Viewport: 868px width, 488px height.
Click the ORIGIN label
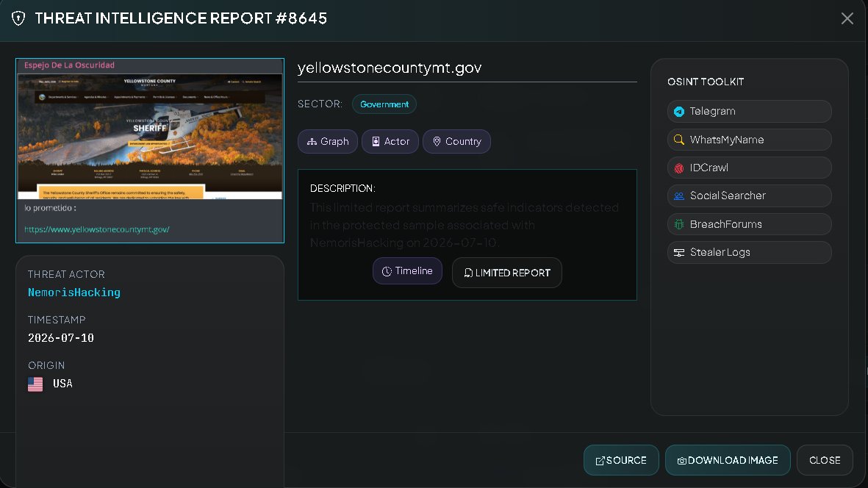point(46,366)
